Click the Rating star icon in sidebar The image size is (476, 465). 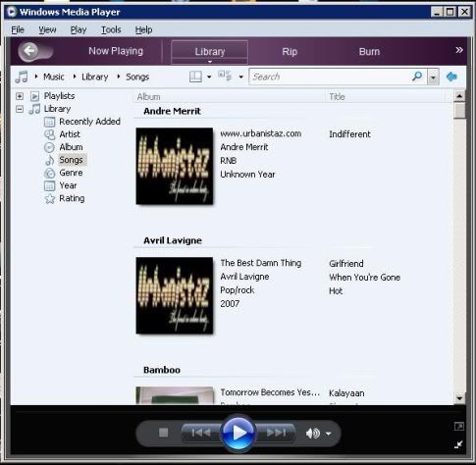[x=50, y=198]
